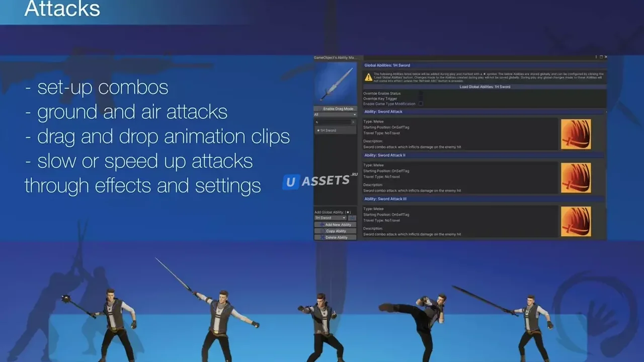This screenshot has width=644, height=362.
Task: Click Add Global Ability label
Action: click(x=332, y=212)
